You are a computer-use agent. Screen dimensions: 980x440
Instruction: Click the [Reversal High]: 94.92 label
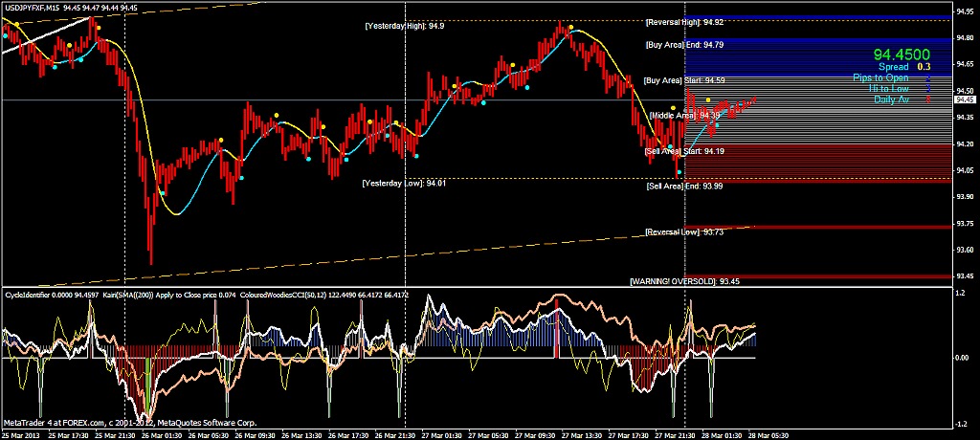[x=685, y=22]
